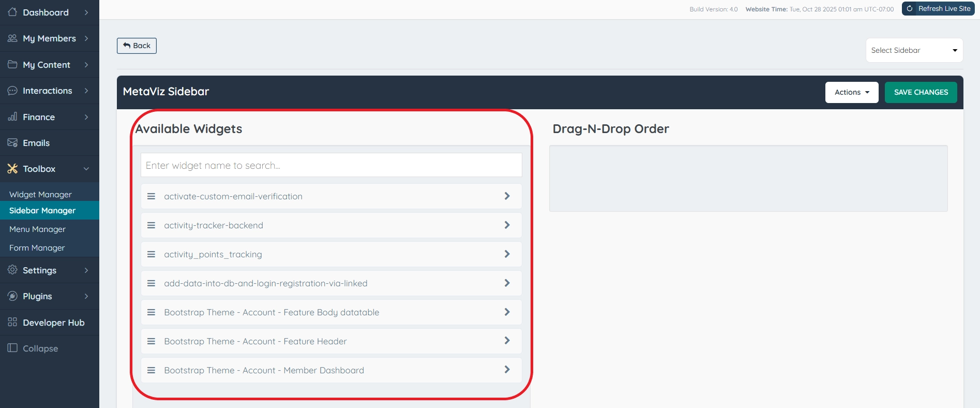Open Widget Manager in Toolbox submenu
The height and width of the screenshot is (408, 980).
[40, 195]
